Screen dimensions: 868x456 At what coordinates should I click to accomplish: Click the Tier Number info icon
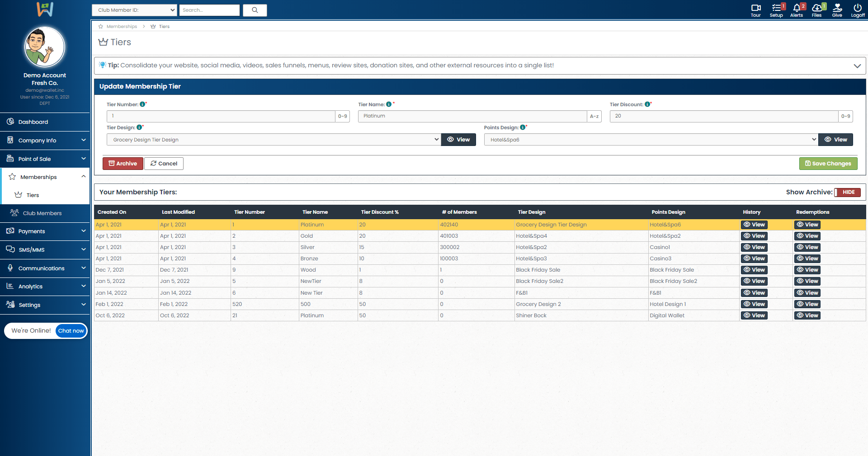[x=142, y=104]
